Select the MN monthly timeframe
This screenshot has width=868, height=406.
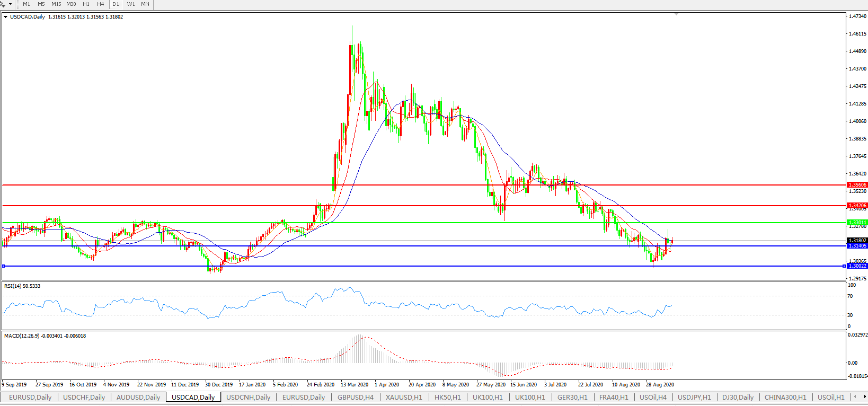145,4
